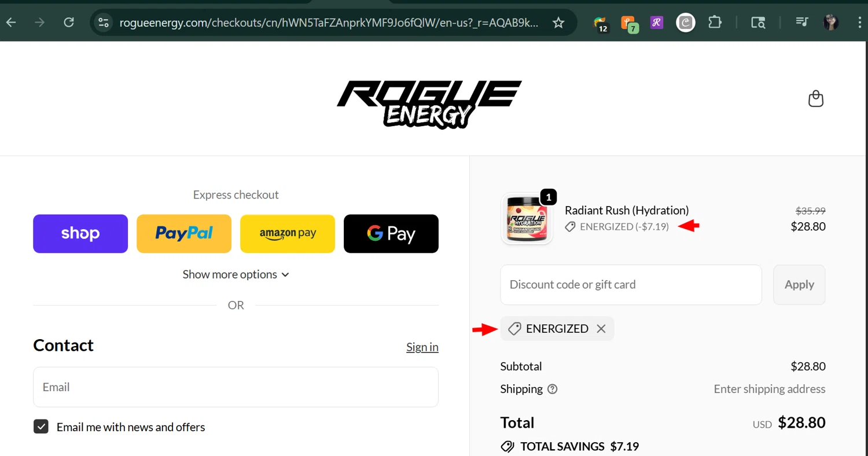Focus the Discount code or gift card field
The width and height of the screenshot is (868, 456).
pos(631,285)
